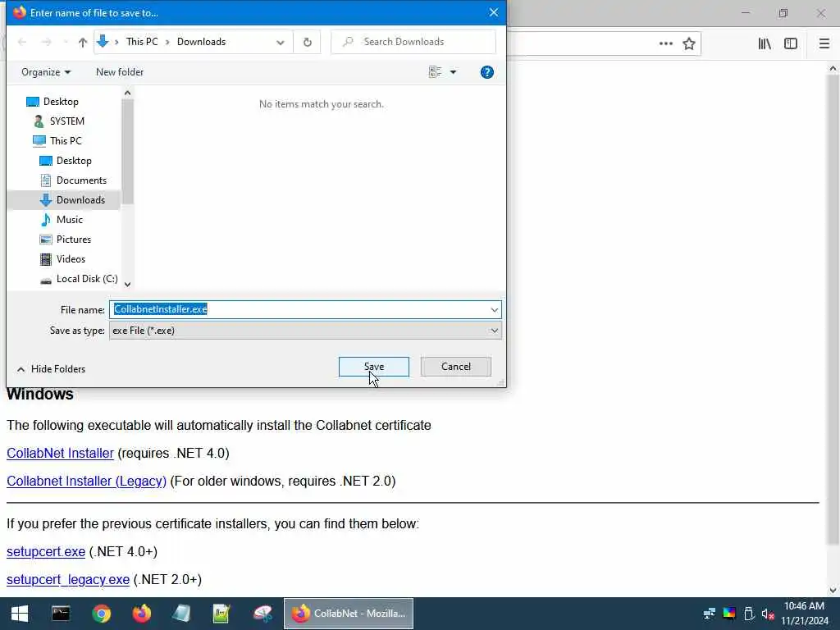The width and height of the screenshot is (840, 630).
Task: Click the browser page scroll down arrow
Action: [833, 591]
